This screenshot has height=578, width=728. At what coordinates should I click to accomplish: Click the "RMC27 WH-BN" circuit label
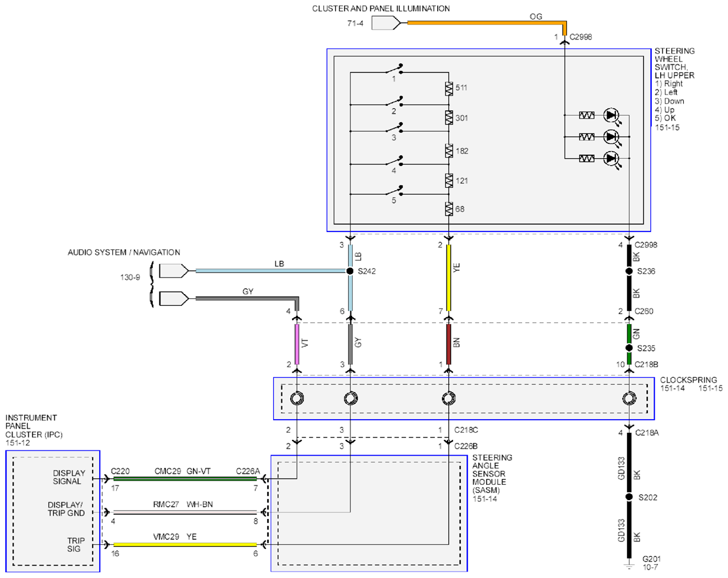tap(183, 504)
